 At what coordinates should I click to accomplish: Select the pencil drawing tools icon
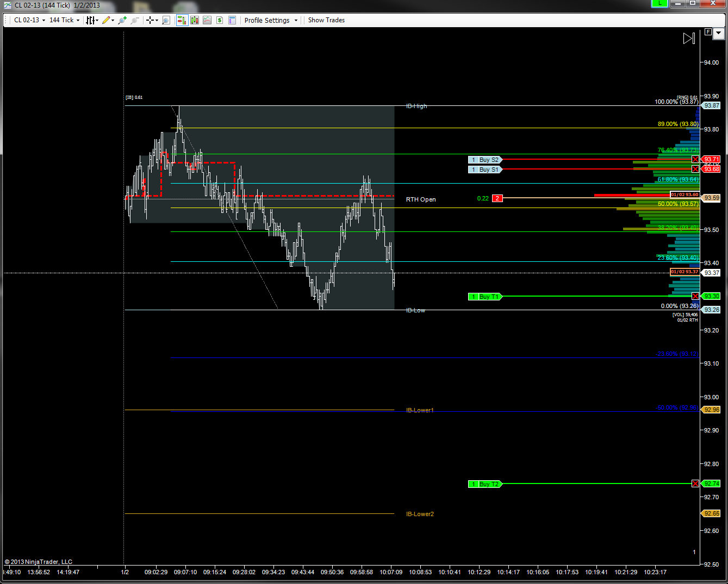coord(105,20)
